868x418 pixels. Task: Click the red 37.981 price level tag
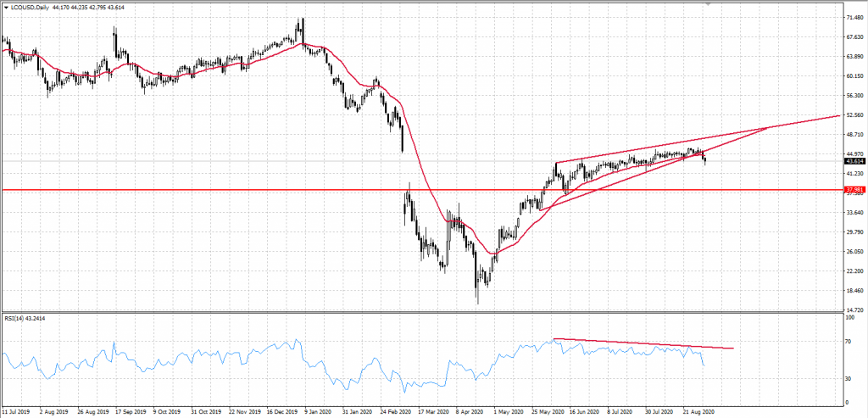tap(854, 190)
